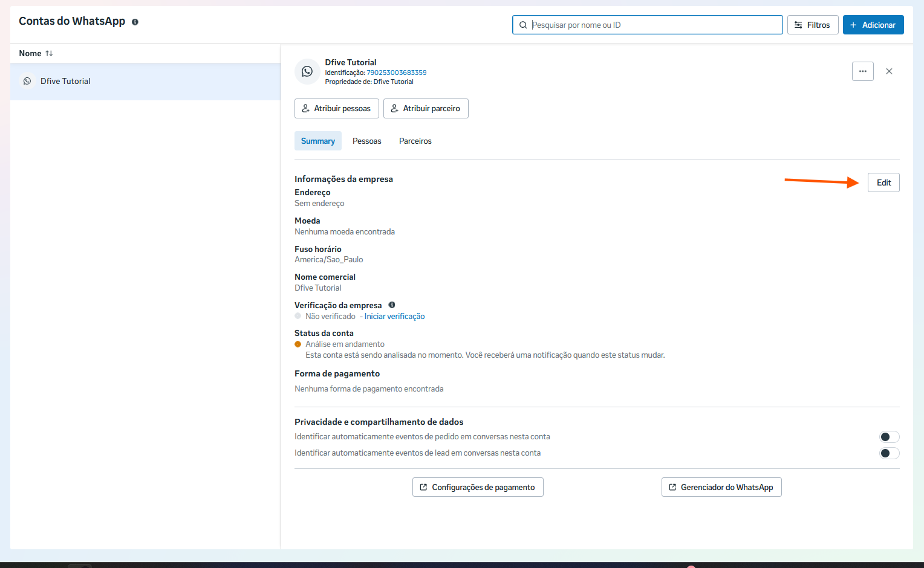Click the info icon beside Contas do WhatsApp
This screenshot has height=568, width=924.
[x=135, y=22]
